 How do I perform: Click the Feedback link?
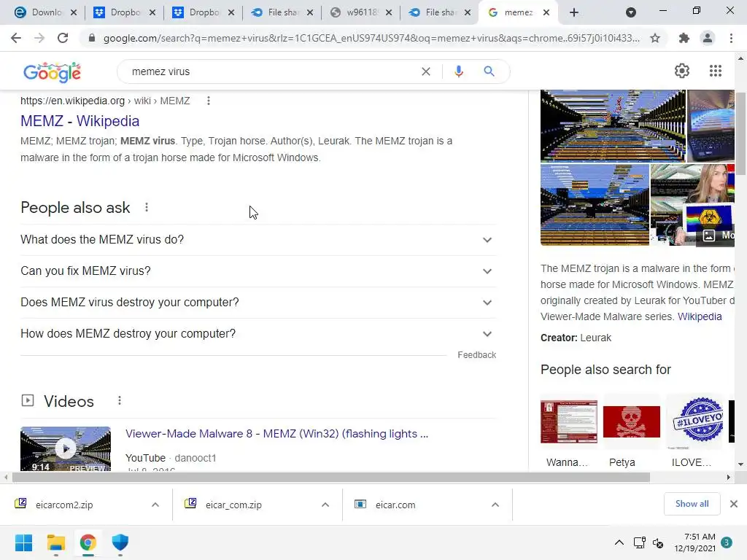(476, 355)
